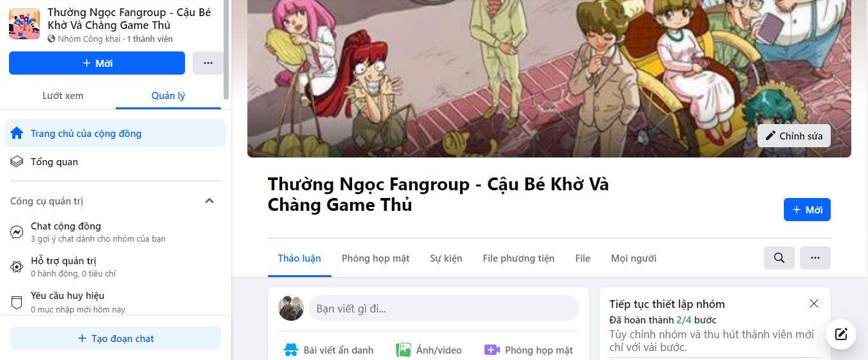Screen dimensions: 868x360
Task: Click Chỉnh sửa on the cover photo
Action: tap(794, 136)
